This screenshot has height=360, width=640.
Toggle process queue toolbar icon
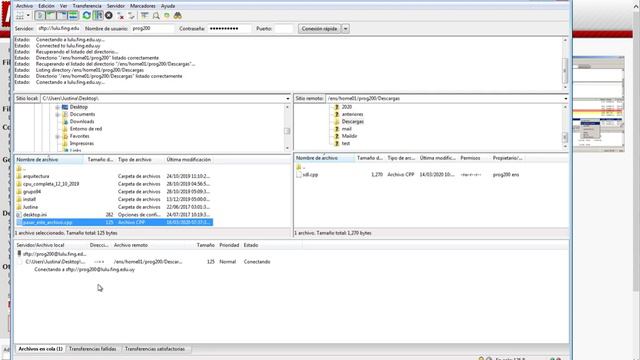pyautogui.click(x=98, y=16)
